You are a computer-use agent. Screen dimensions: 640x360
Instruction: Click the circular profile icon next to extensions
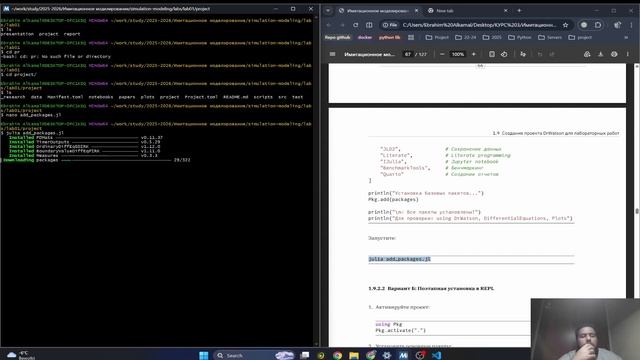(x=584, y=25)
